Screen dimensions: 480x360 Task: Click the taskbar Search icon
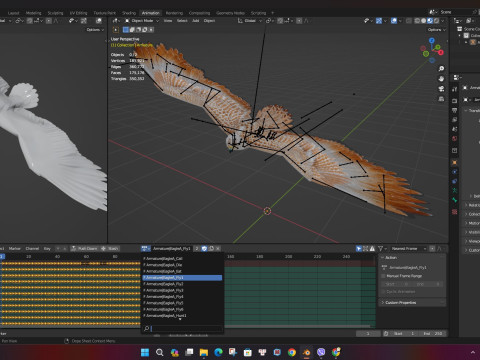[x=160, y=352]
